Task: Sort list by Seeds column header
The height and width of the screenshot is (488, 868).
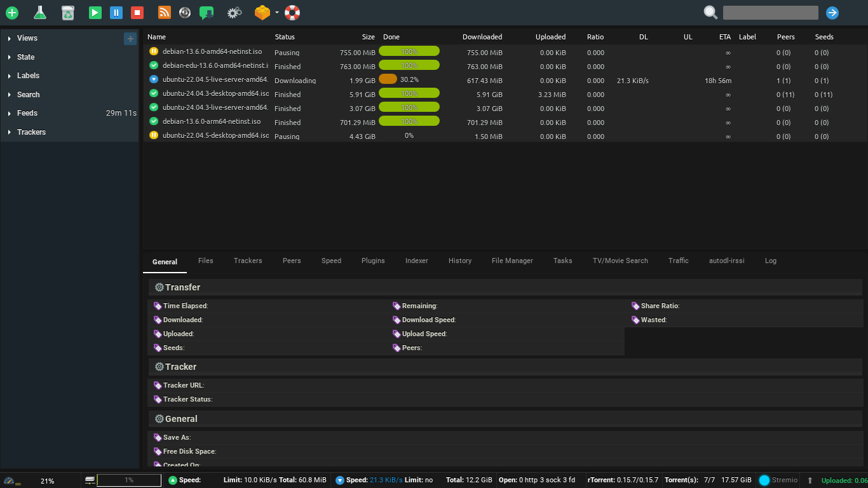Action: [x=824, y=37]
